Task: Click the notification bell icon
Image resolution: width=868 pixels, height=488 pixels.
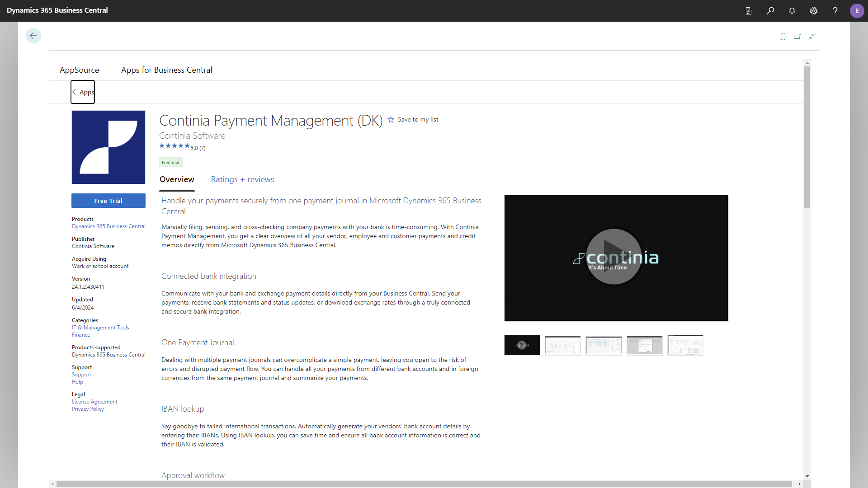Action: click(792, 11)
